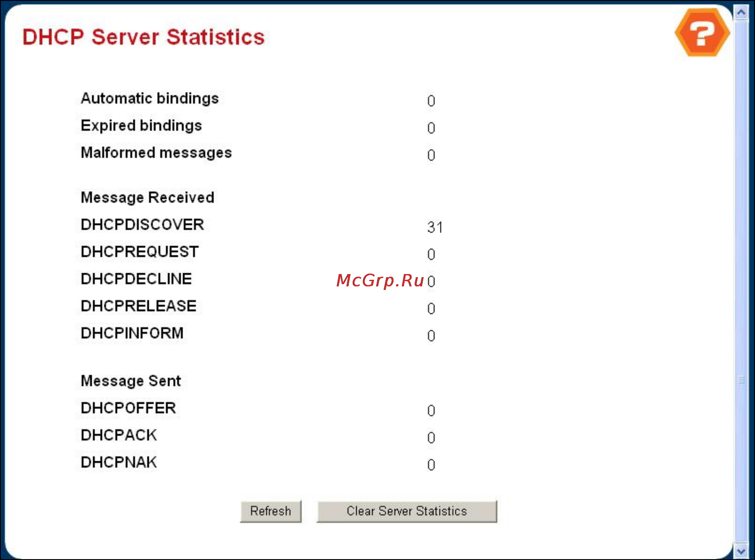Image resolution: width=755 pixels, height=560 pixels.
Task: Select the DHCPDECLINE label
Action: point(136,279)
